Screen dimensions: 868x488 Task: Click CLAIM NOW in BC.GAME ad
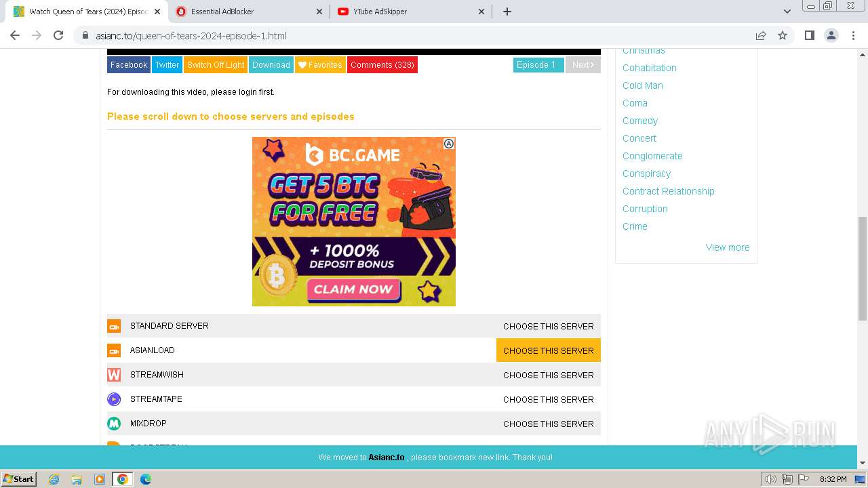[354, 289]
